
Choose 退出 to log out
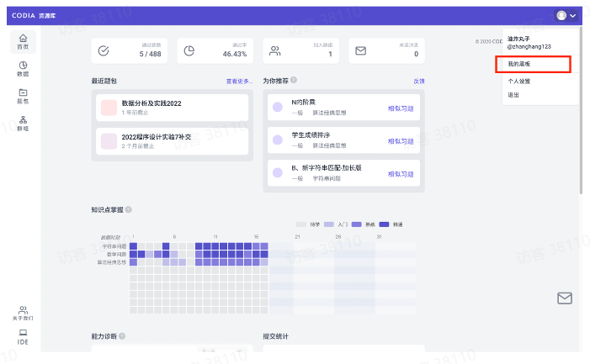coord(513,95)
